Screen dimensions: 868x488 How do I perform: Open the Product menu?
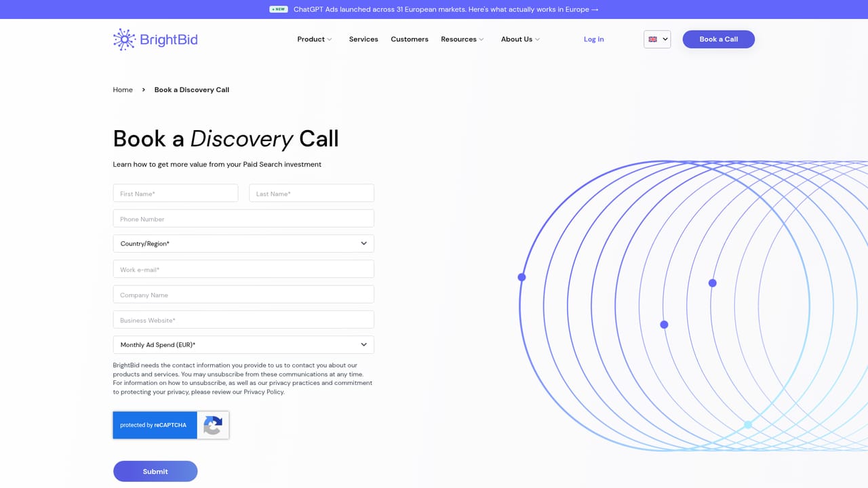315,39
